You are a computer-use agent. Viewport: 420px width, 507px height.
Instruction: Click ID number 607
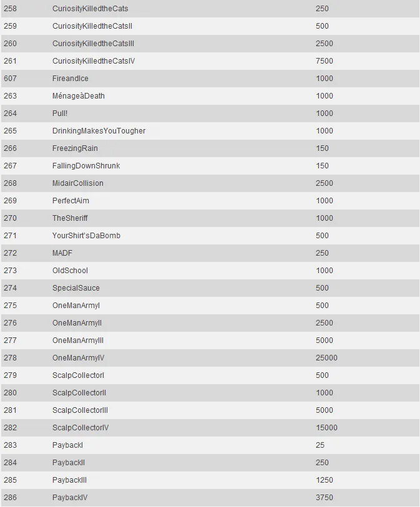click(x=10, y=79)
